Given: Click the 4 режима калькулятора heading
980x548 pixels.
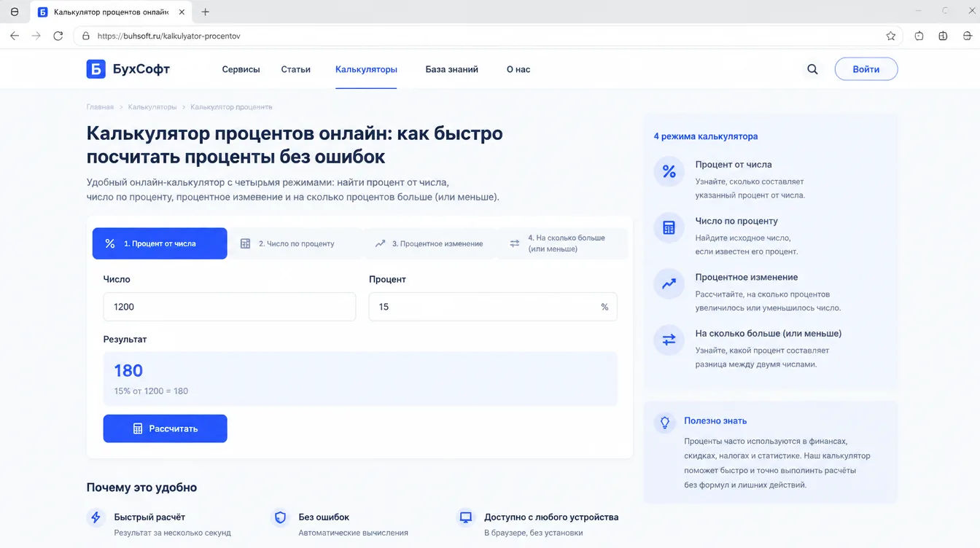Looking at the screenshot, I should pos(706,136).
